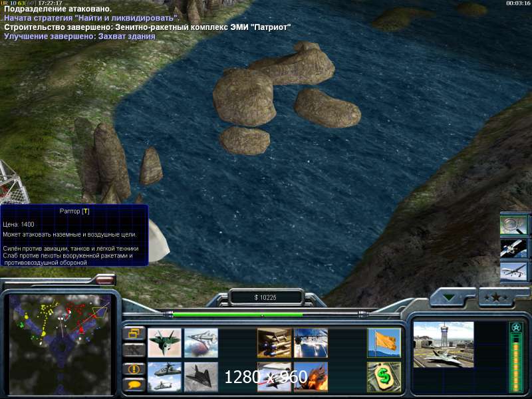Click the message "Подразделение атаковано."
The width and height of the screenshot is (532, 399).
[x=58, y=9]
